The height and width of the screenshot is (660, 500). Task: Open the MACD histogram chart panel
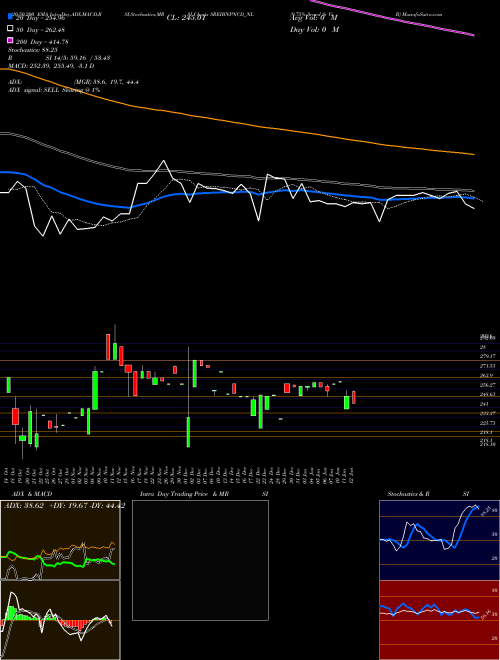coord(60,620)
